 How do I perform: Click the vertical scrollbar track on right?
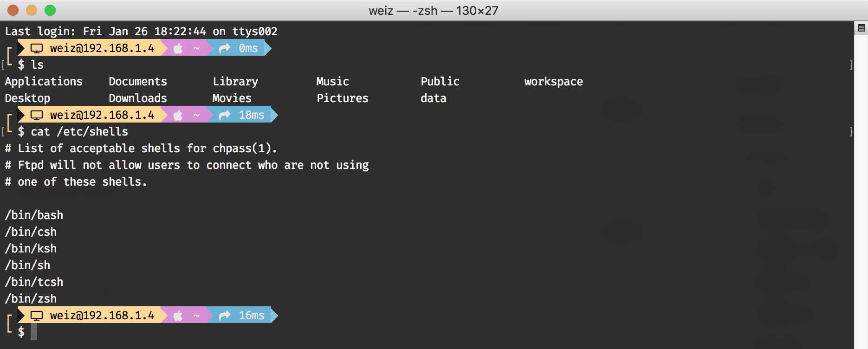point(861,186)
